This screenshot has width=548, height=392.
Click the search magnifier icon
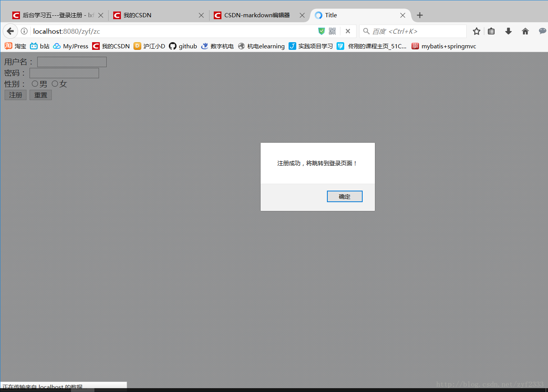tap(366, 31)
